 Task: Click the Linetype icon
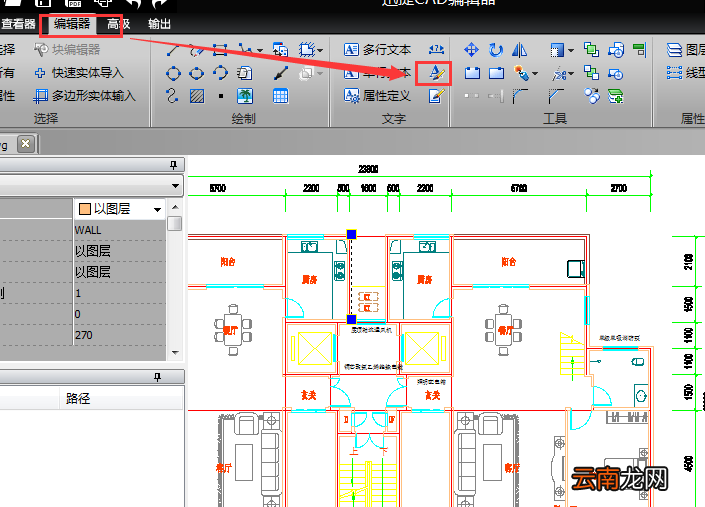point(674,73)
